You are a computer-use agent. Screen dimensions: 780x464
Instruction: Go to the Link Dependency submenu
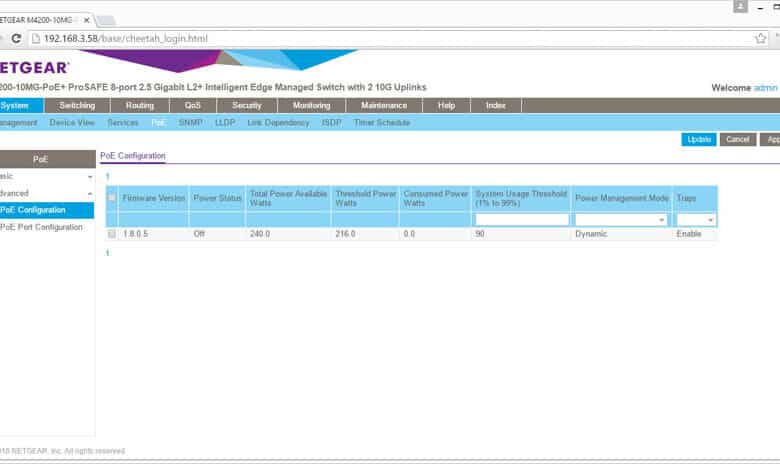coord(278,122)
